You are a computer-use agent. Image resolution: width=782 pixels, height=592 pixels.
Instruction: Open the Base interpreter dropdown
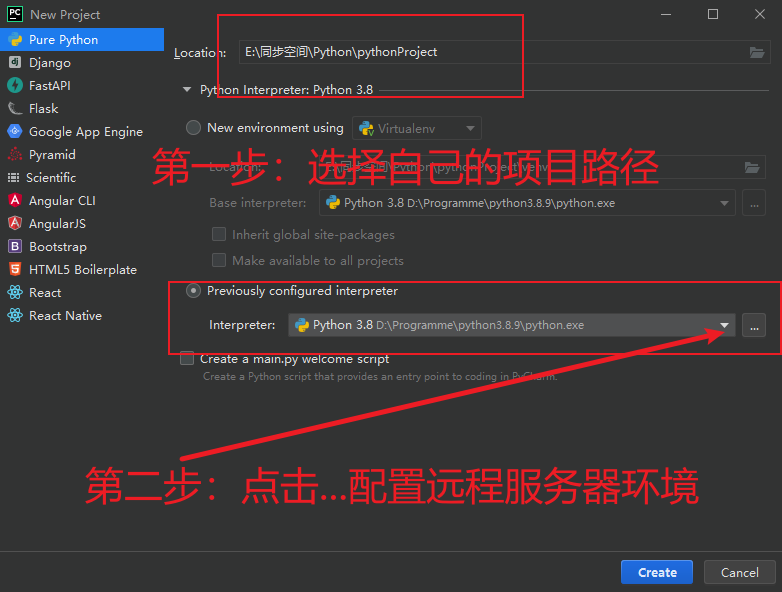click(527, 203)
